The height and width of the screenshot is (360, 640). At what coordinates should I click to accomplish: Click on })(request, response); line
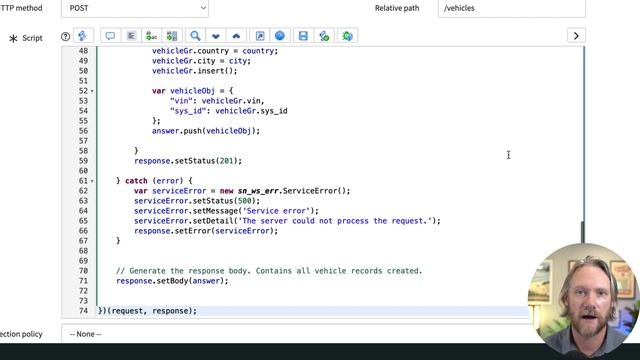pos(147,311)
